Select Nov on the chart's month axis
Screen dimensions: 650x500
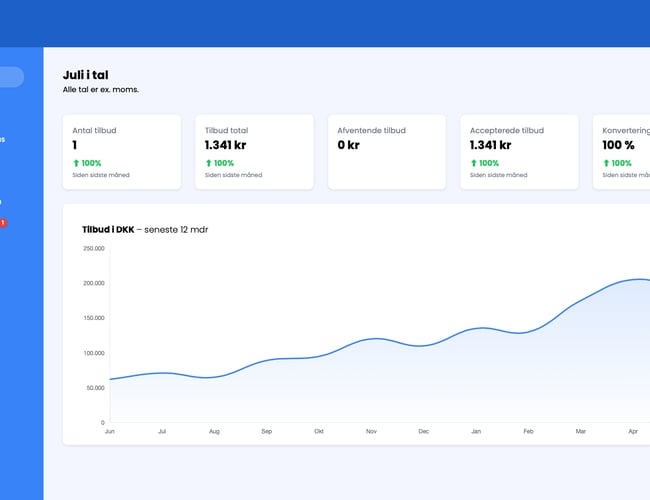tap(371, 432)
